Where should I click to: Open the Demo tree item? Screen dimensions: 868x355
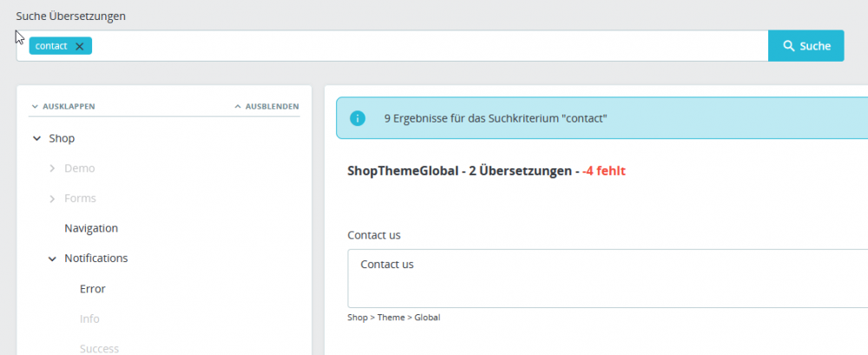click(80, 168)
